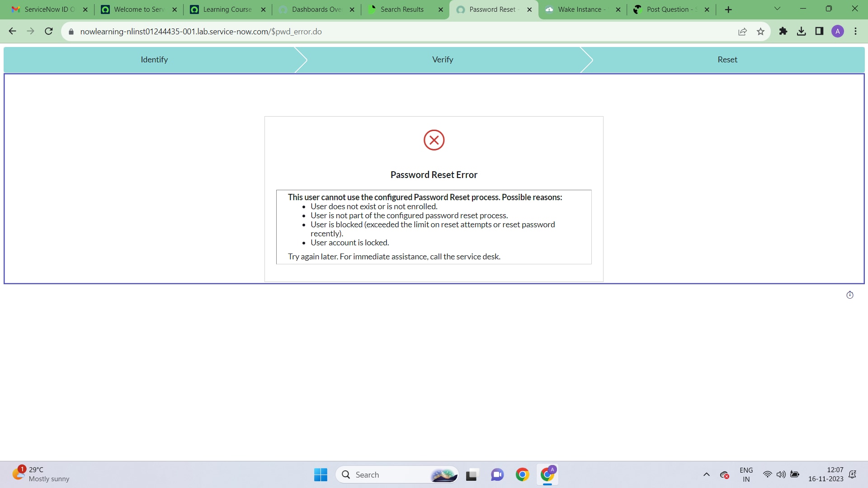Screen dimensions: 868x488
Task: Select the Identify step in the wizard
Action: click(154, 59)
